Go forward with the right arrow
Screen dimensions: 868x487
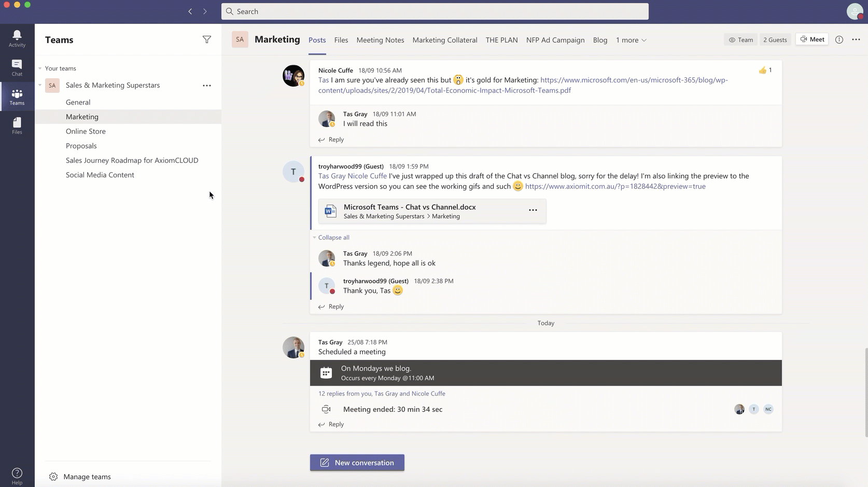tap(205, 11)
